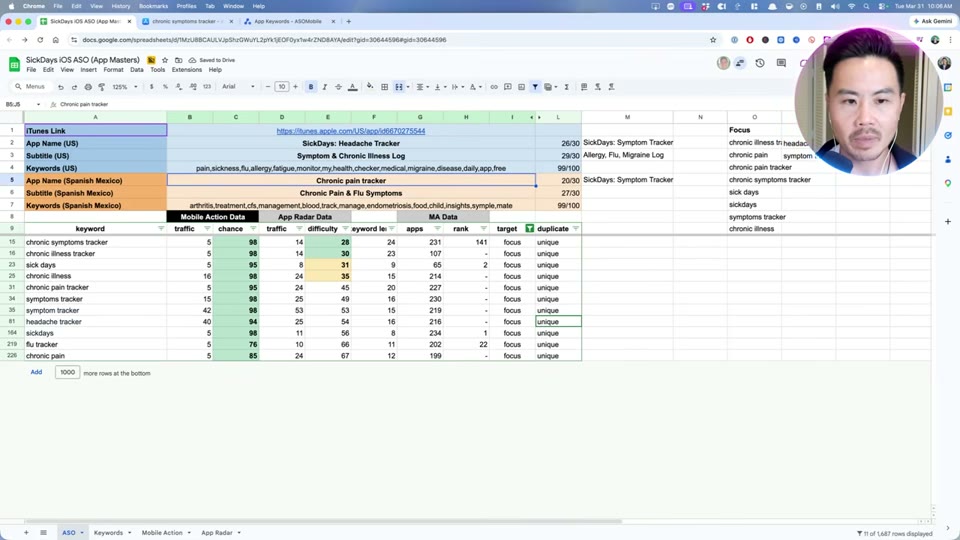Viewport: 960px width, 540px height.
Task: Search the toolbar Menus box
Action: 31,87
